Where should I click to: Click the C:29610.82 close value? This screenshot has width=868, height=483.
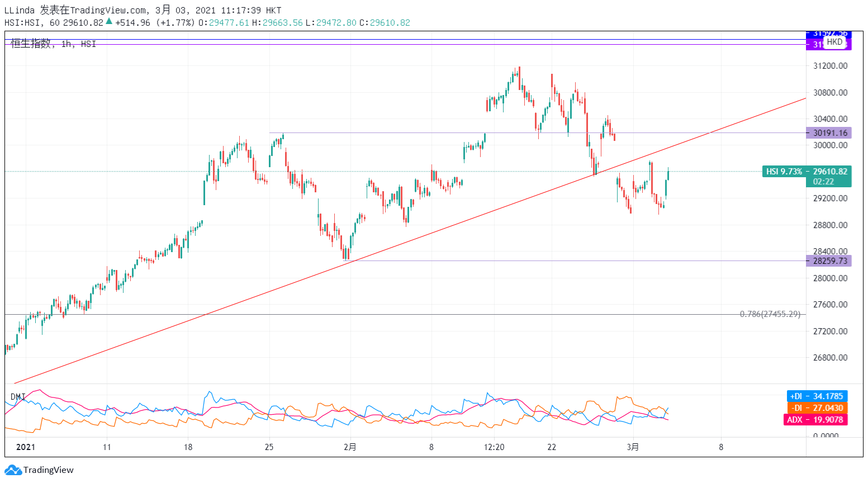click(385, 22)
